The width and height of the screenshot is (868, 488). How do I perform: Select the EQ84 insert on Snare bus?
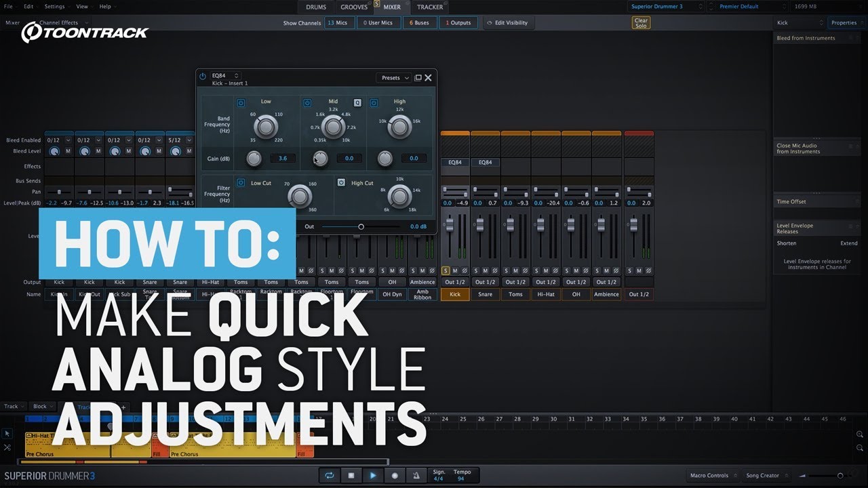point(486,163)
